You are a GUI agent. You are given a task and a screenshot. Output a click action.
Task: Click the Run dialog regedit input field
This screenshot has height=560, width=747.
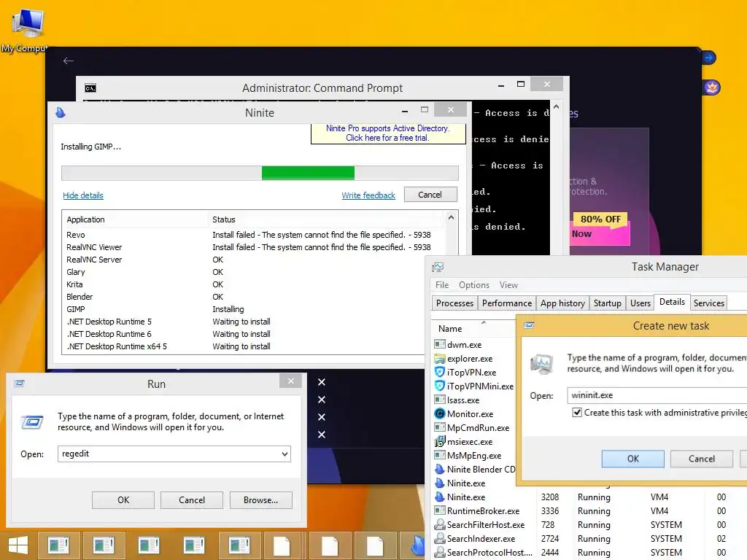pyautogui.click(x=174, y=454)
